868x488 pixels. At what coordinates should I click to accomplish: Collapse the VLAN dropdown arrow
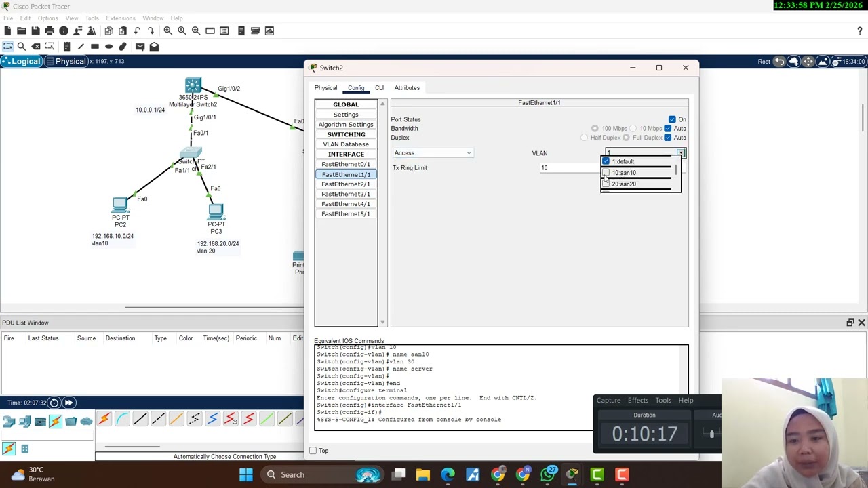click(x=681, y=153)
